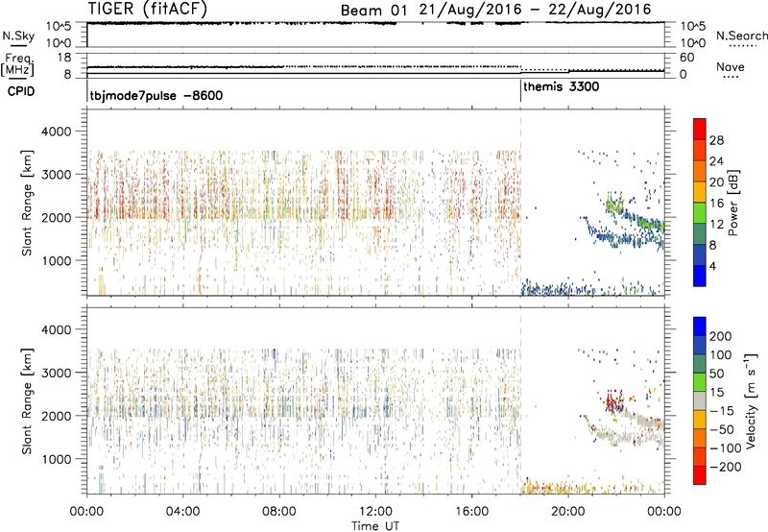Click the 16:00 time tick label
Screen dimensions: 768x532
tap(471, 512)
